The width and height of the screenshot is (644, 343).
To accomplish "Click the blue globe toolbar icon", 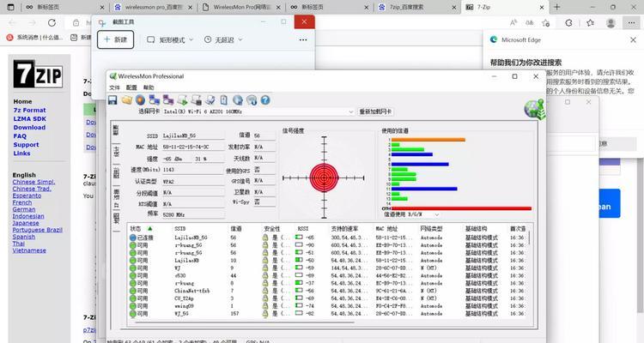I will pos(238,100).
